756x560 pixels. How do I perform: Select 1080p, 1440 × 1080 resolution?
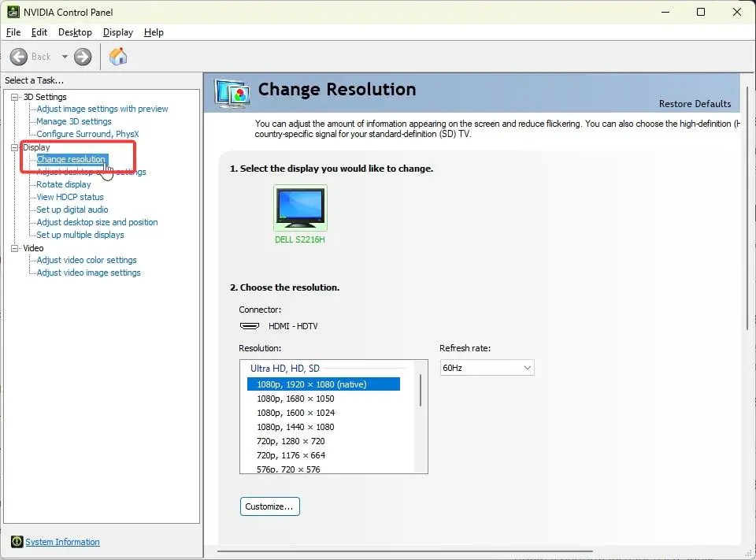(x=295, y=427)
